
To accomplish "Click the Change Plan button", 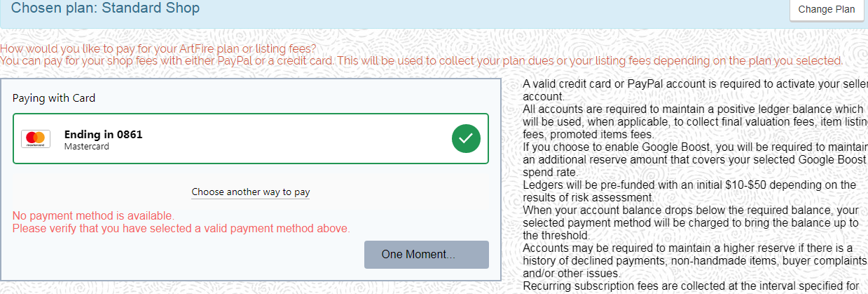I will 827,10.
